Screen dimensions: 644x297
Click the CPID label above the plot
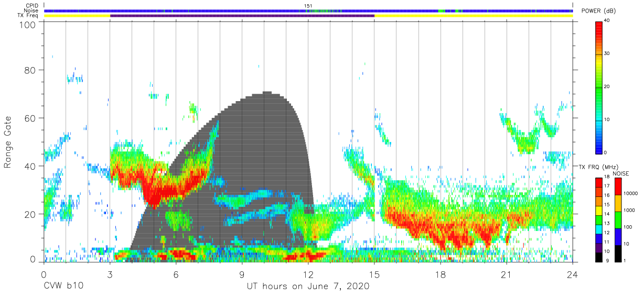click(31, 6)
